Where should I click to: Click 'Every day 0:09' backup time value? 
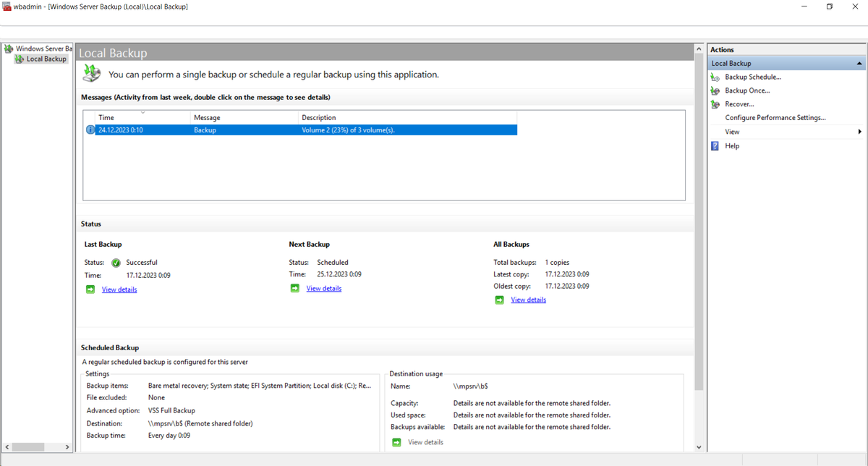tap(169, 436)
